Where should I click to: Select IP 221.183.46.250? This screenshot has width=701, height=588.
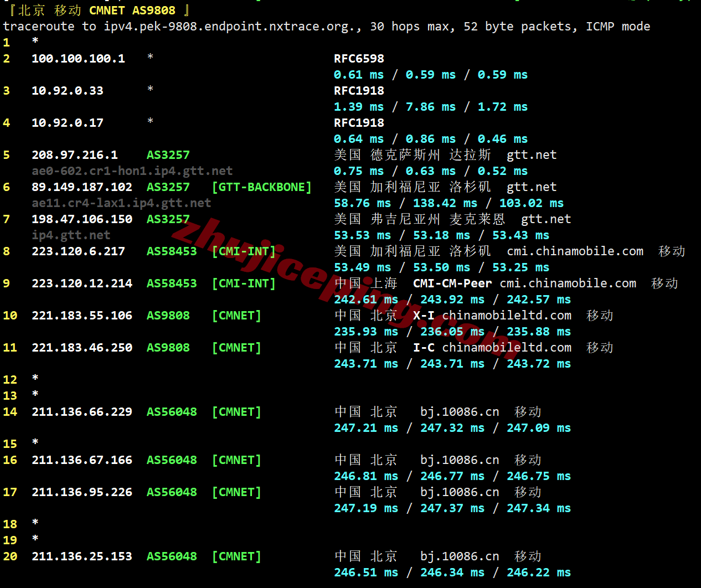[x=82, y=348]
